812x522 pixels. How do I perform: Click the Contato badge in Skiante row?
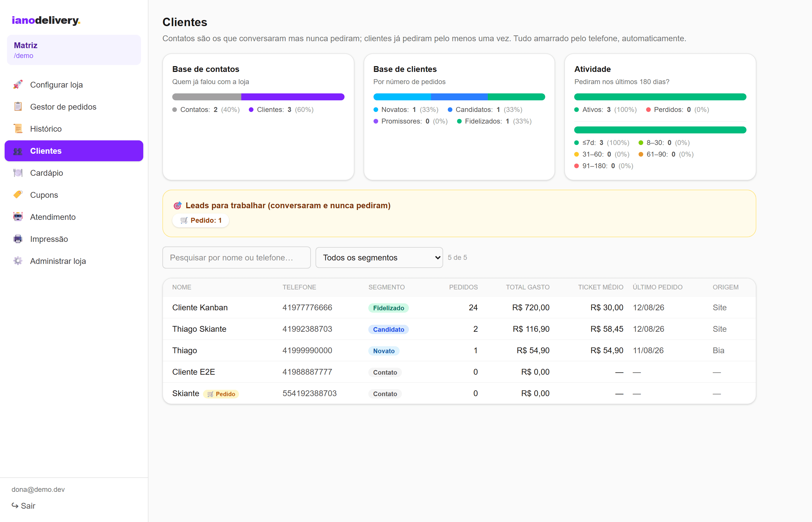point(385,394)
